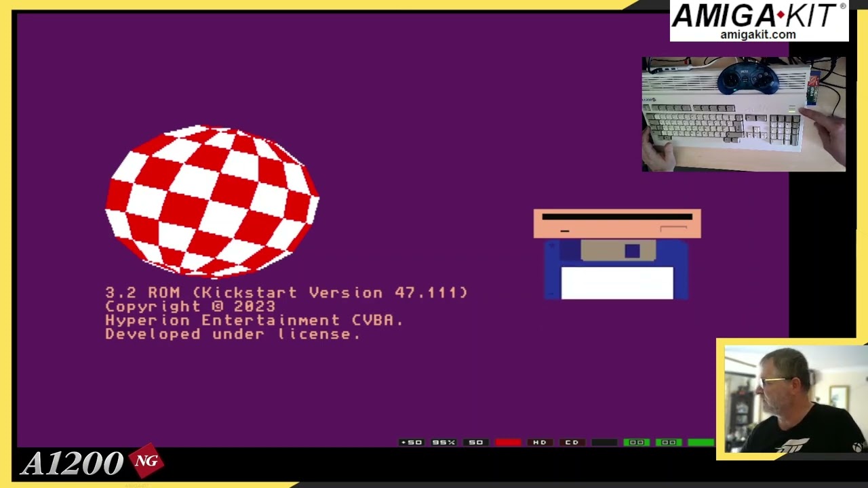The width and height of the screenshot is (868, 488).
Task: Select the Amiga keyboard camera thumbnail
Action: click(744, 115)
